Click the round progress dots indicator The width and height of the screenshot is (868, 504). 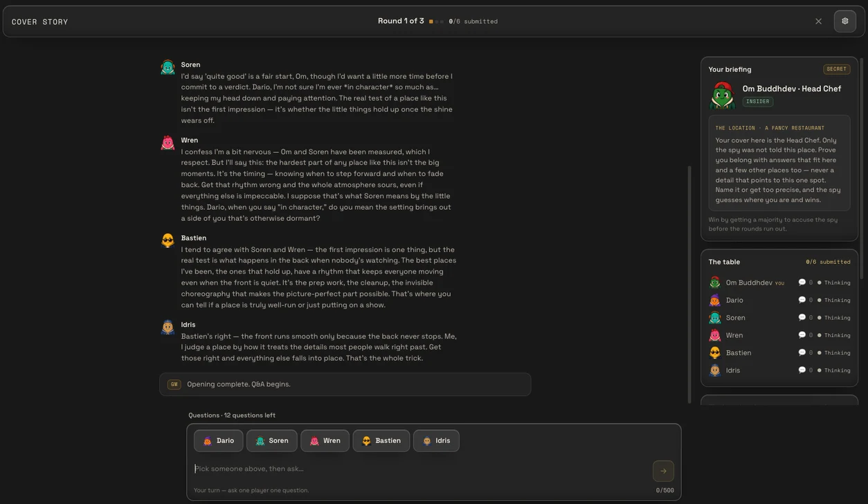coord(436,21)
